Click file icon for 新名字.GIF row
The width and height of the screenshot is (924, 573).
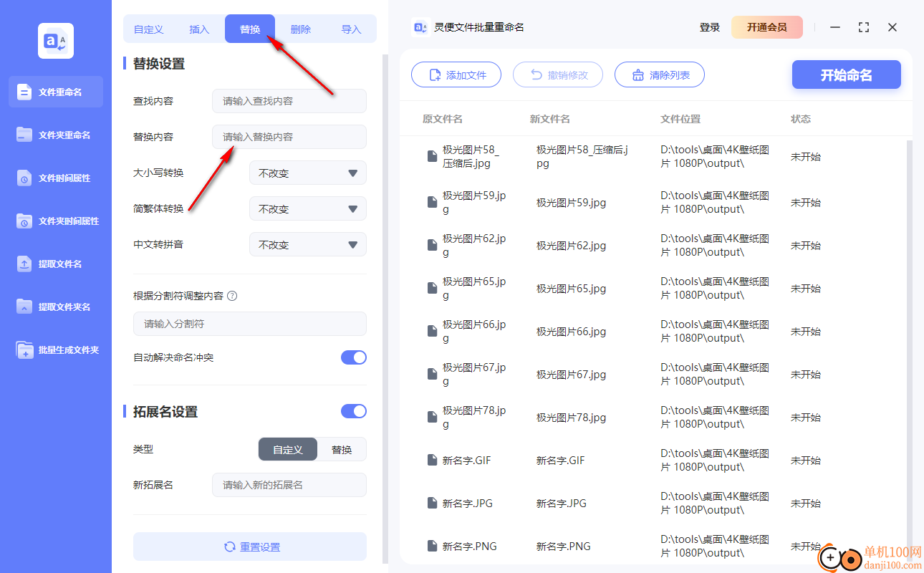[x=432, y=460]
